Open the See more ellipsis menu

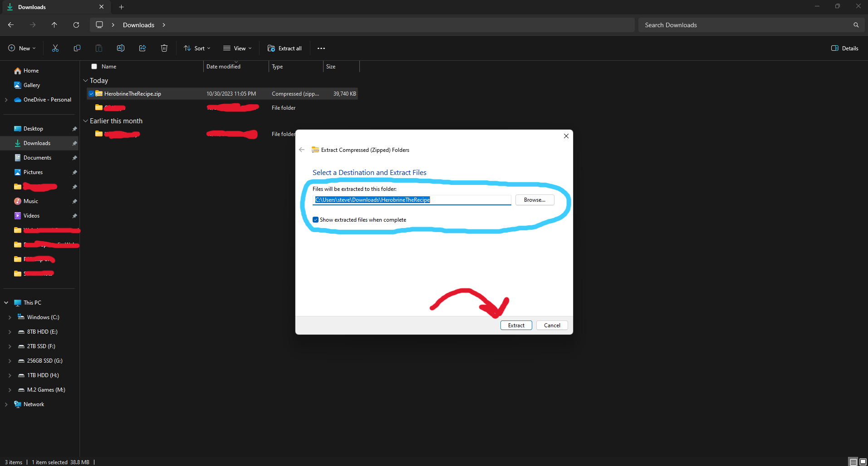click(x=321, y=48)
